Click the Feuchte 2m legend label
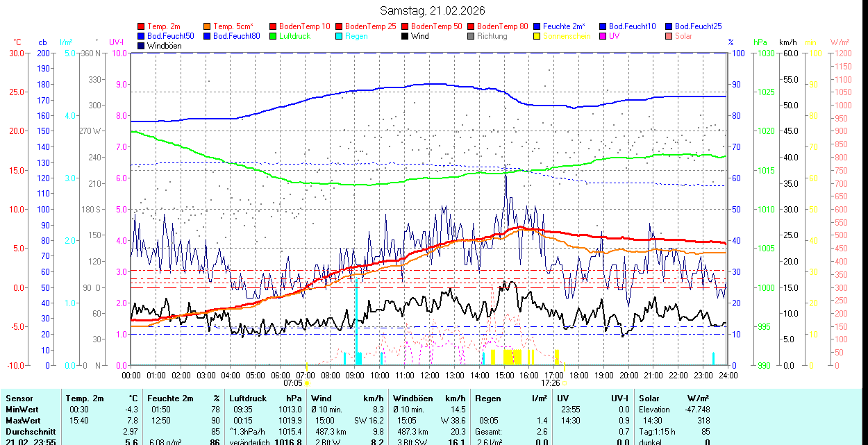This screenshot has width=868, height=445. (564, 26)
